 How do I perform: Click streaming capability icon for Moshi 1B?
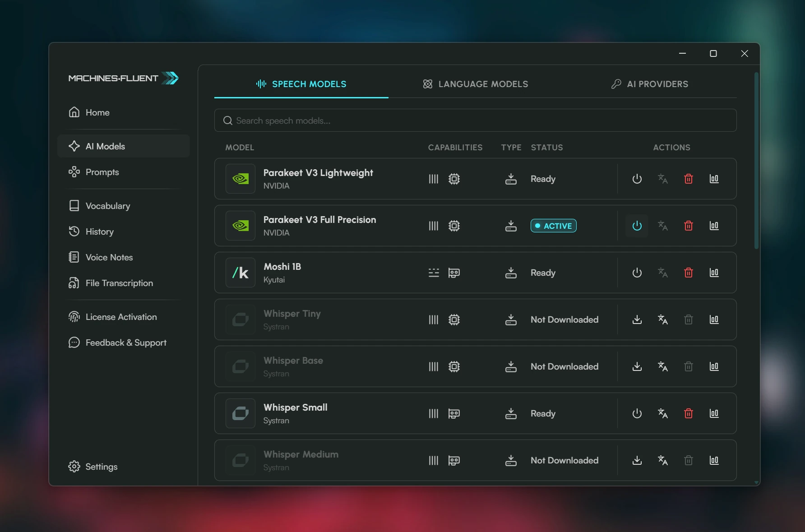434,273
